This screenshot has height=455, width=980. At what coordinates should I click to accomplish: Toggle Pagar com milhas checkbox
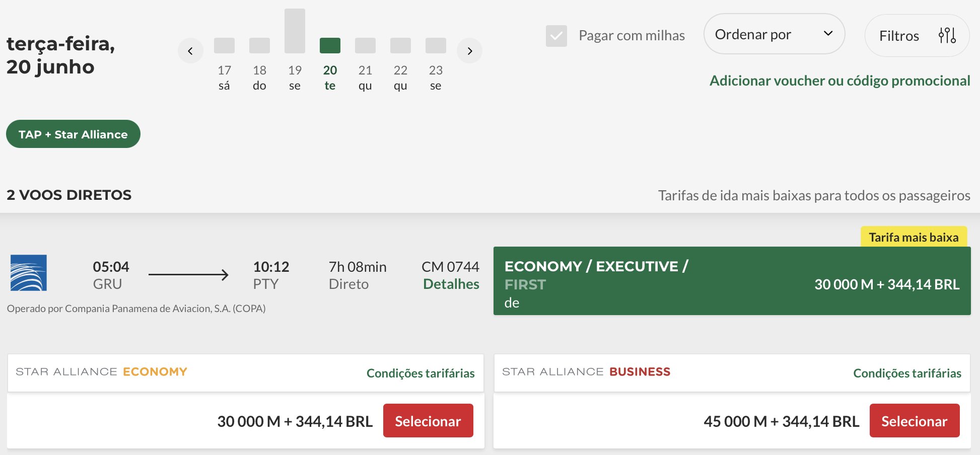[556, 36]
